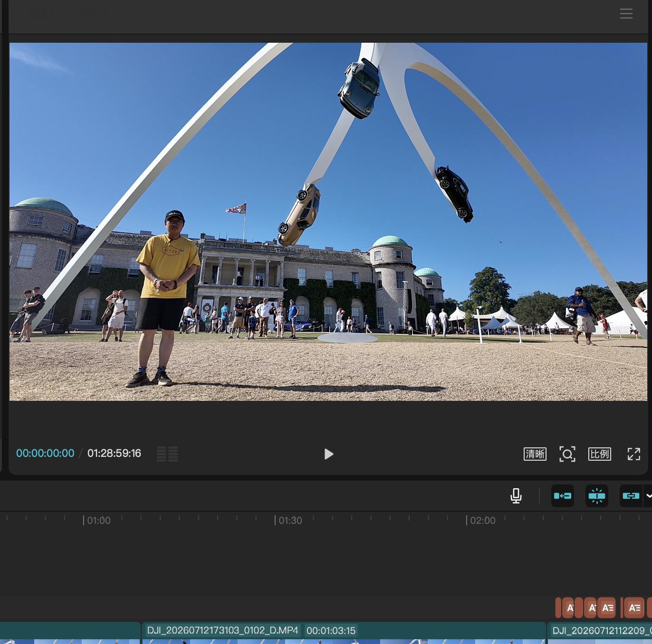Toggle the auto snapping option

596,496
